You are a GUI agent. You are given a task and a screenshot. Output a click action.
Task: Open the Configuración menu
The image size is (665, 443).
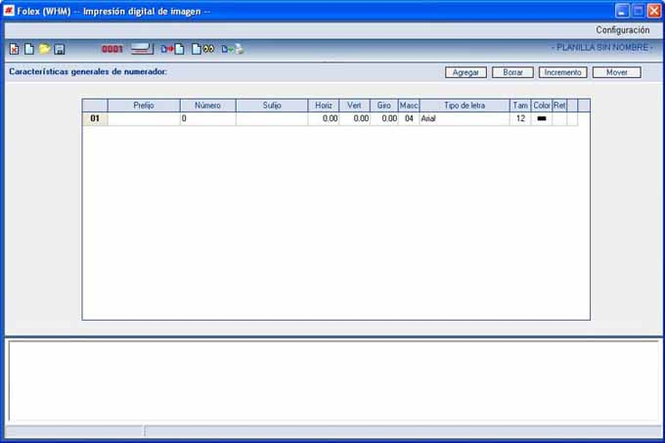click(623, 30)
